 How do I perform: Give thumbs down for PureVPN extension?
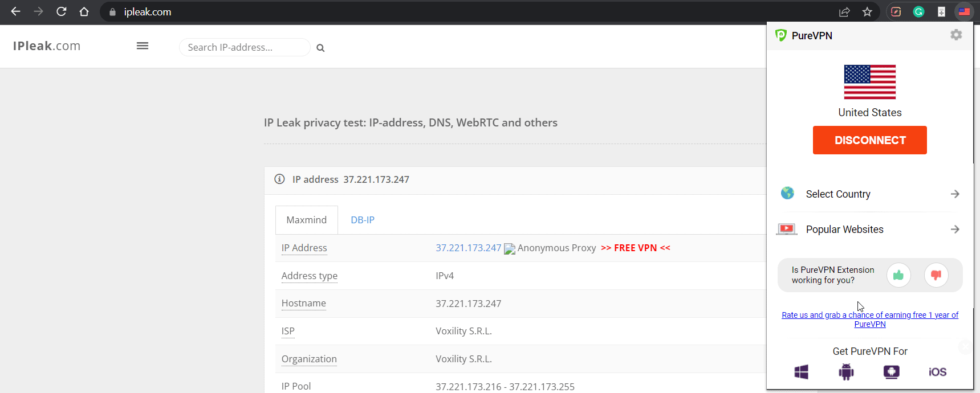point(936,275)
